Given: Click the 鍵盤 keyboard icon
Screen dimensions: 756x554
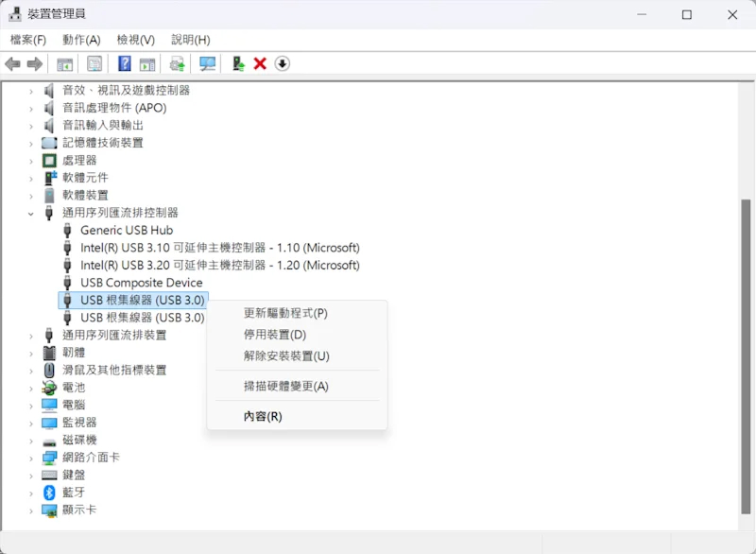Looking at the screenshot, I should (x=49, y=475).
